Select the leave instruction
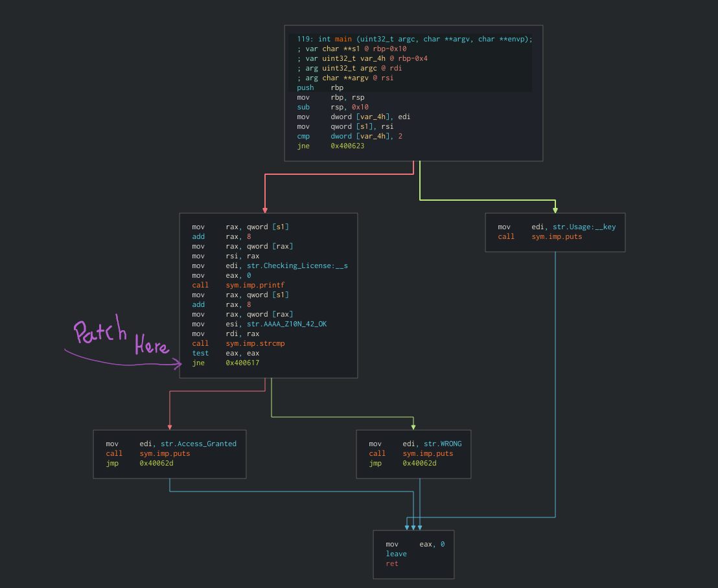This screenshot has width=718, height=588. tap(396, 554)
